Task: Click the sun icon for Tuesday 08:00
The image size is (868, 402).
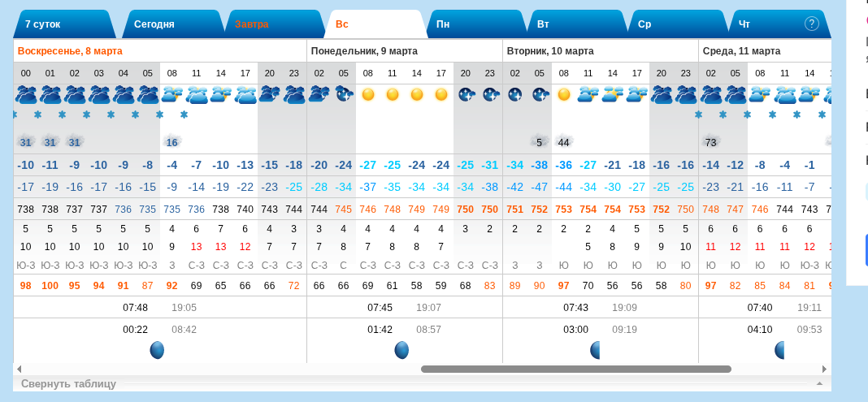Action: click(x=564, y=94)
